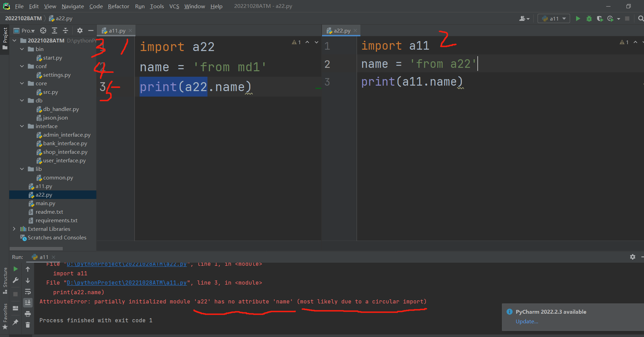Run a11 with coverage

[x=600, y=18]
